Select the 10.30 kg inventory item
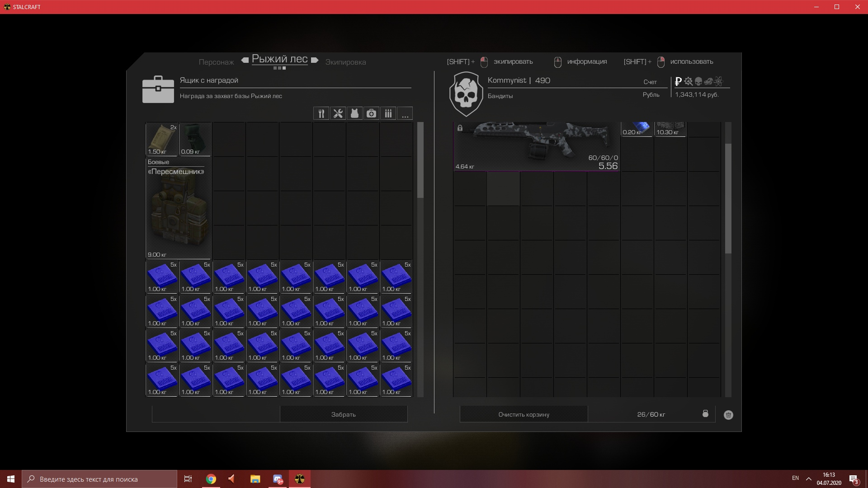This screenshot has height=488, width=868. tap(670, 129)
